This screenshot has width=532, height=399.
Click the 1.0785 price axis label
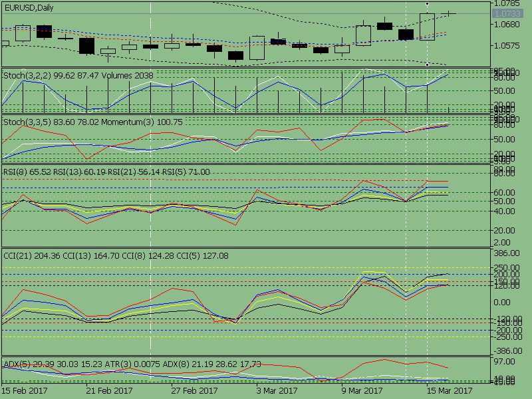pos(507,3)
